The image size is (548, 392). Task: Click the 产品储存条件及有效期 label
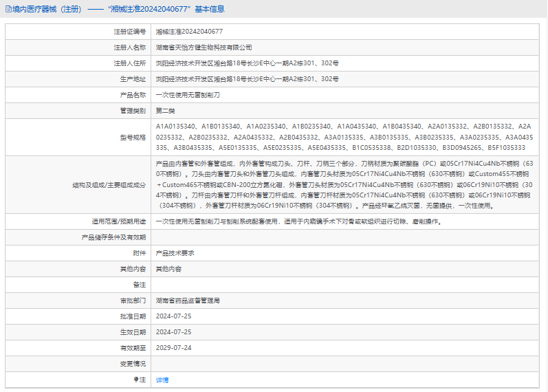(113, 237)
